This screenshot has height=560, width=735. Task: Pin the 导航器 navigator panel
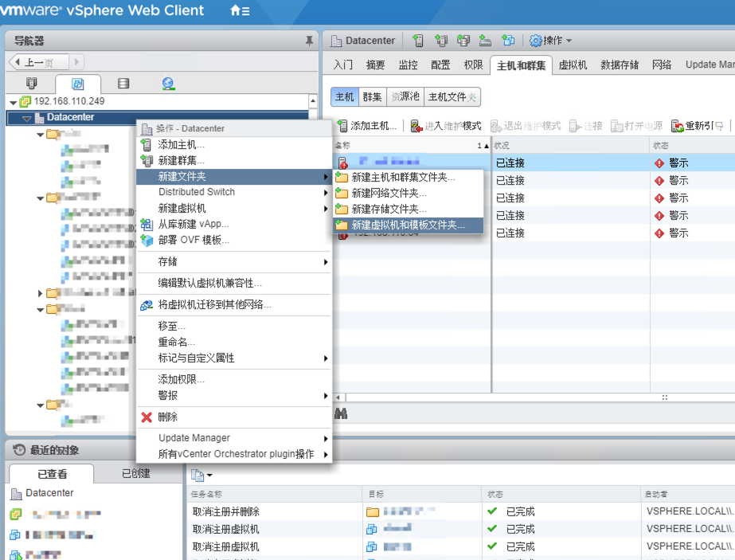pos(309,41)
